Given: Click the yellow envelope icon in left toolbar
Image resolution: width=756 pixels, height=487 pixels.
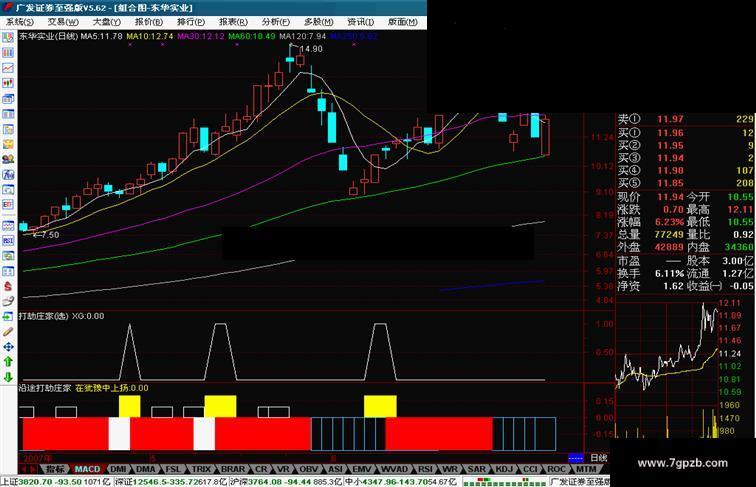Looking at the screenshot, I should (8, 144).
